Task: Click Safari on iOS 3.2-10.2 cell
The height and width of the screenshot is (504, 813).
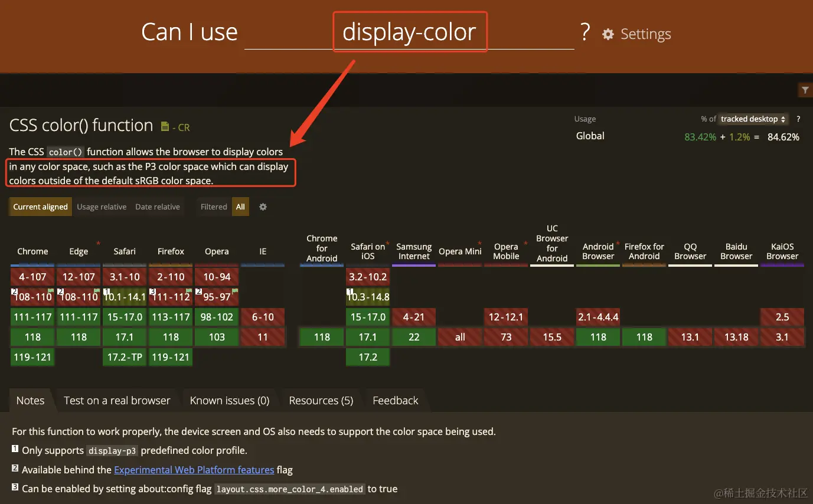Action: point(368,277)
